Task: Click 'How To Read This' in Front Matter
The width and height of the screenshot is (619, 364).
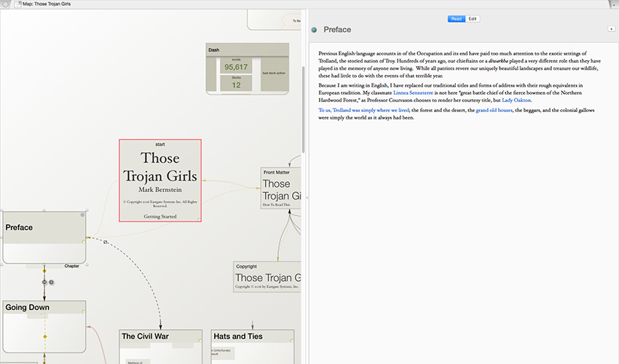Action: coord(276,205)
